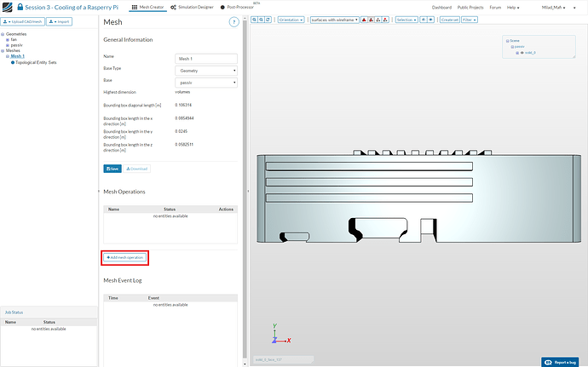This screenshot has width=588, height=367.
Task: Select the second pyramid pick-mode icon
Action: pyautogui.click(x=372, y=20)
